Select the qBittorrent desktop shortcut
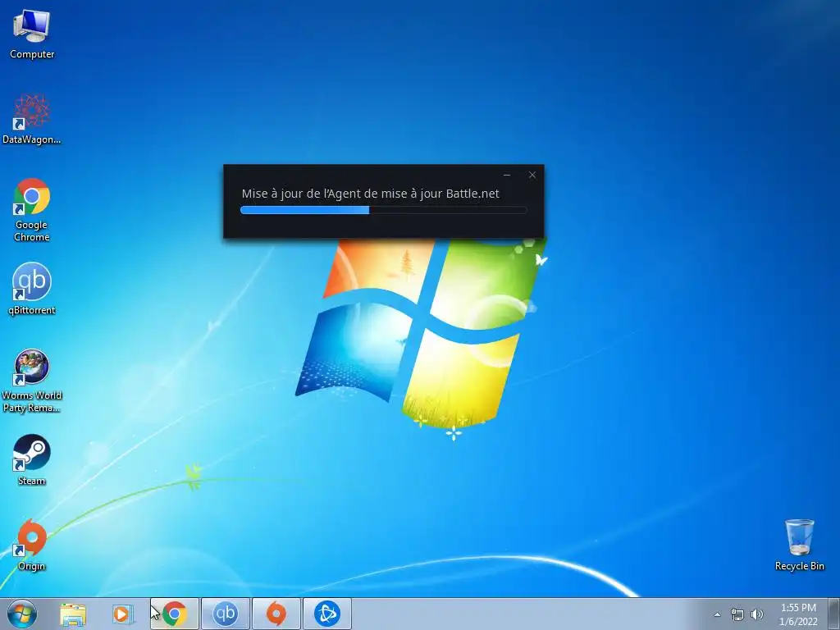The height and width of the screenshot is (630, 840). (x=32, y=290)
